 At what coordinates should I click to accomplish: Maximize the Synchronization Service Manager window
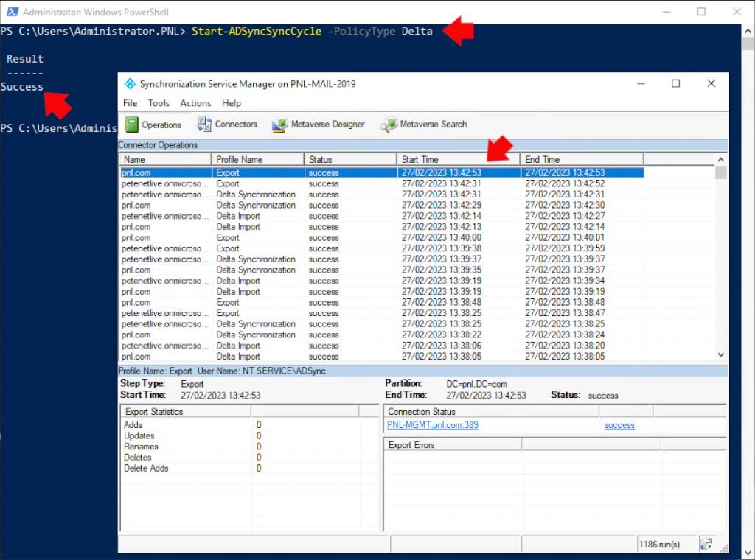(x=675, y=84)
